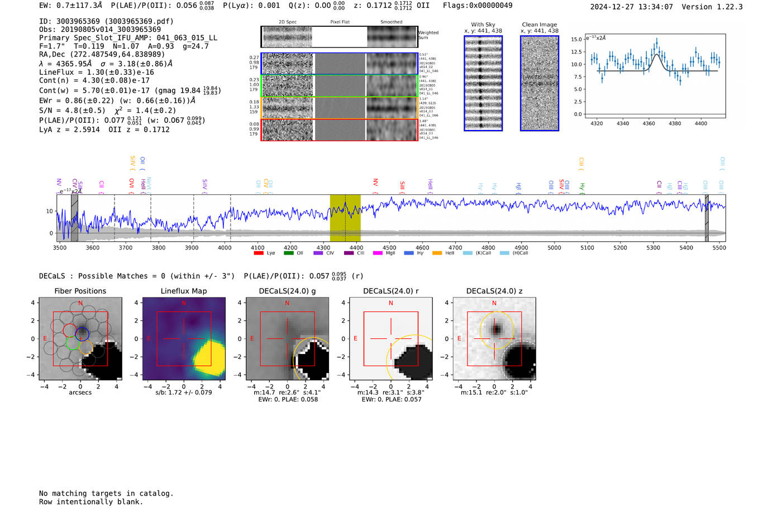Click the green fiber circle in Fiber Positions
Image resolution: width=782 pixels, height=532 pixels.
tap(73, 343)
